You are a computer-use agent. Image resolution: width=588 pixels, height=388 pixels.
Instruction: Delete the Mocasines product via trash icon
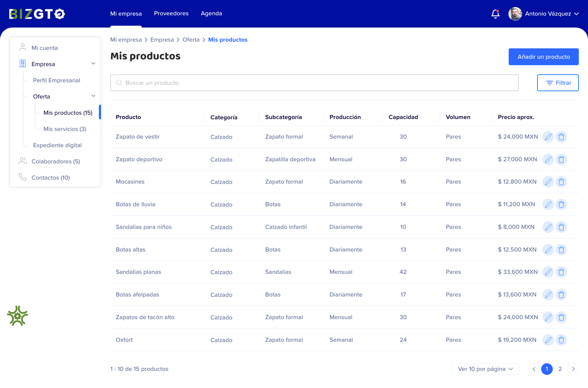point(561,181)
